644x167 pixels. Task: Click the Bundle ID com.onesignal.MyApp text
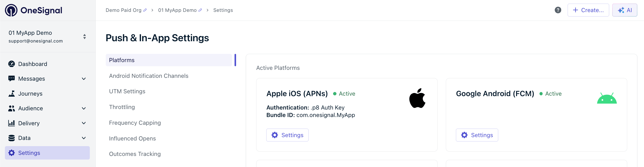[x=311, y=115]
